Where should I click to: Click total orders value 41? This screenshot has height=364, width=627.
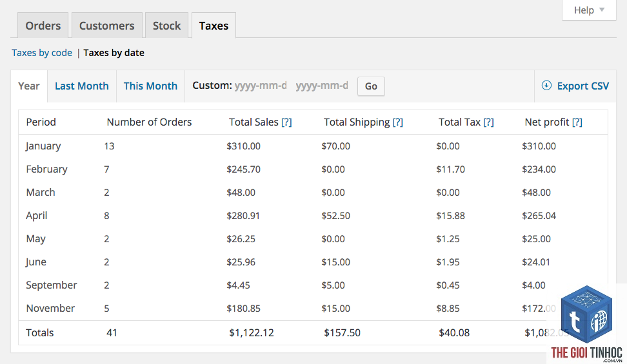(112, 333)
